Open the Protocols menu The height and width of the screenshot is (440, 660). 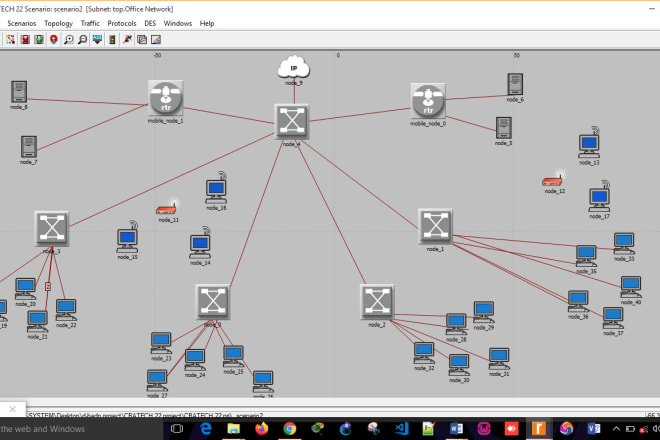(x=122, y=24)
